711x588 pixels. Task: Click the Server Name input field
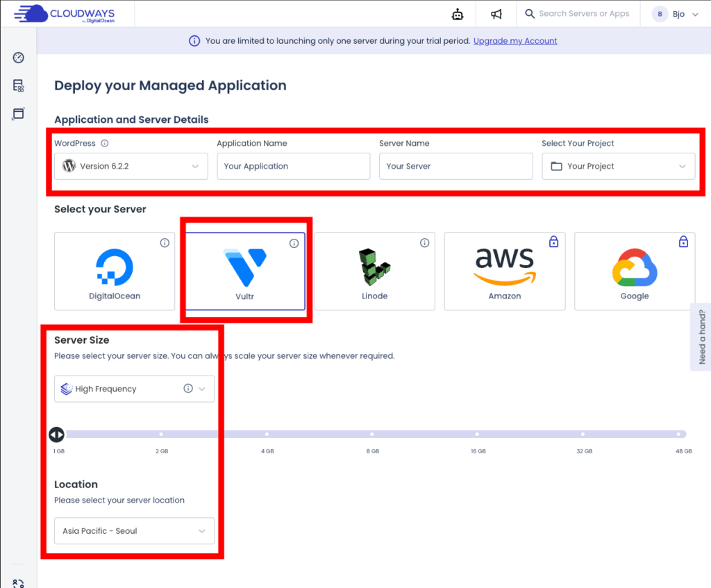pos(455,166)
